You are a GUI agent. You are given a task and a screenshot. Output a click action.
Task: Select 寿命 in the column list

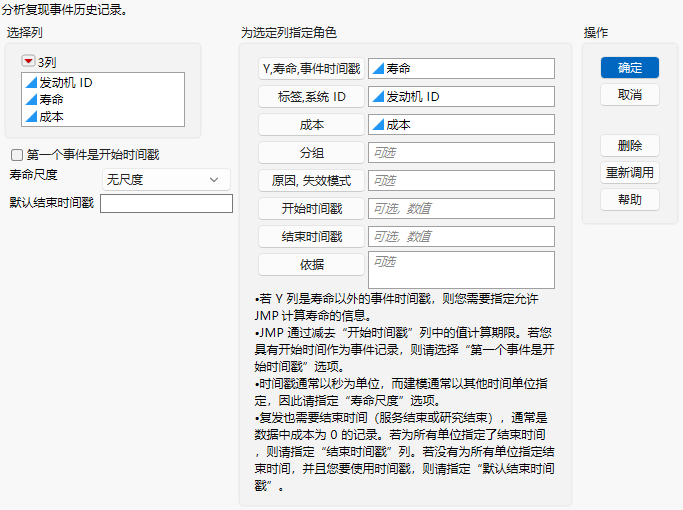[x=103, y=99]
